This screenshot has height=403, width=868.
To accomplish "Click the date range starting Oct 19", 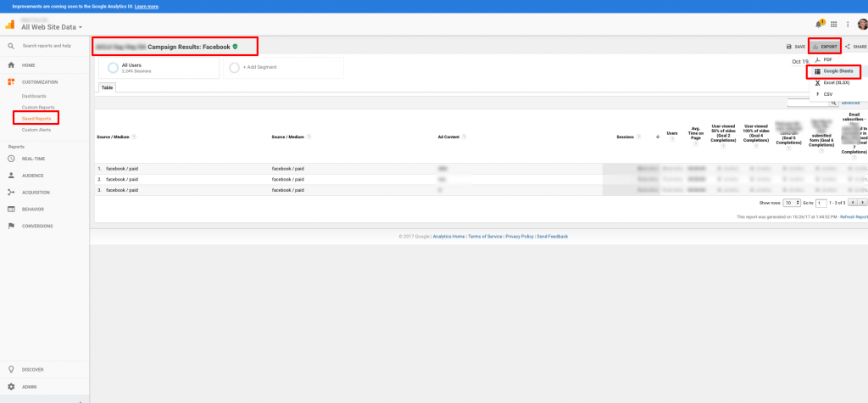I will pos(800,62).
